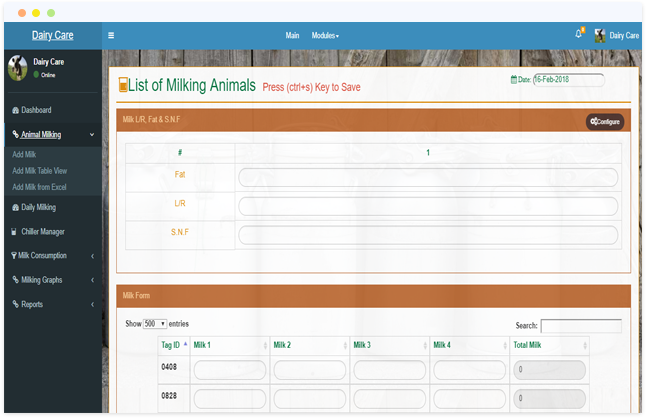Viewport: 646px width, 418px height.
Task: Go to Dashboard page
Action: (36, 110)
